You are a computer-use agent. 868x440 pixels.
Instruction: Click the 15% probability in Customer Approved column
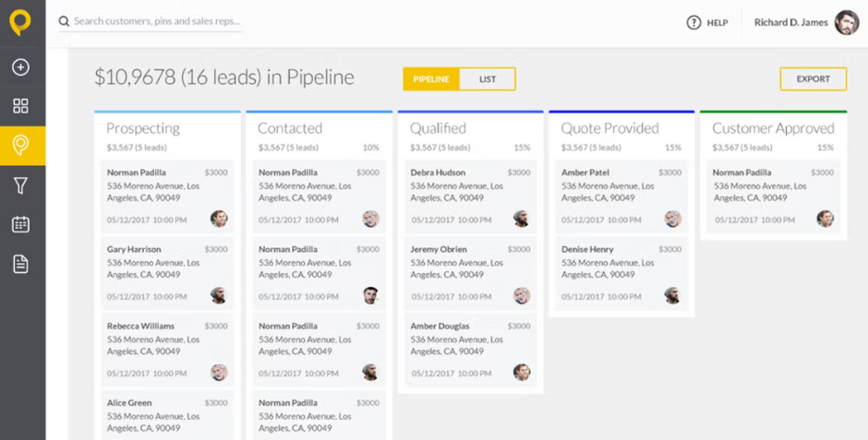pyautogui.click(x=826, y=148)
